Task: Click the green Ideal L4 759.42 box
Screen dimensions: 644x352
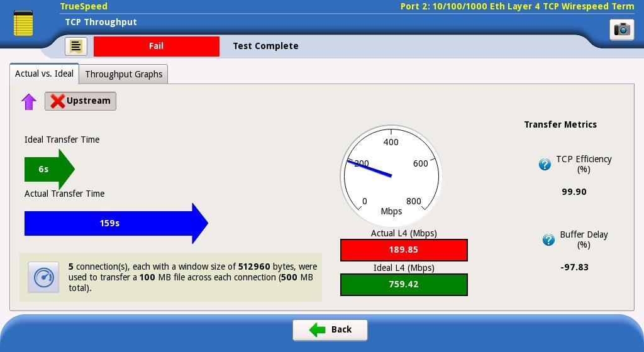Action: pyautogui.click(x=404, y=284)
